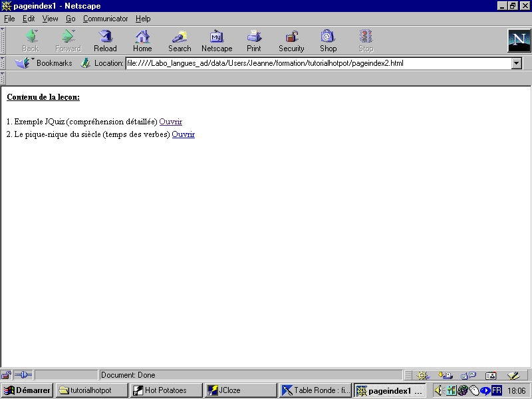Switch to the tutorialhotpot folder window
532x399 pixels.
point(92,390)
